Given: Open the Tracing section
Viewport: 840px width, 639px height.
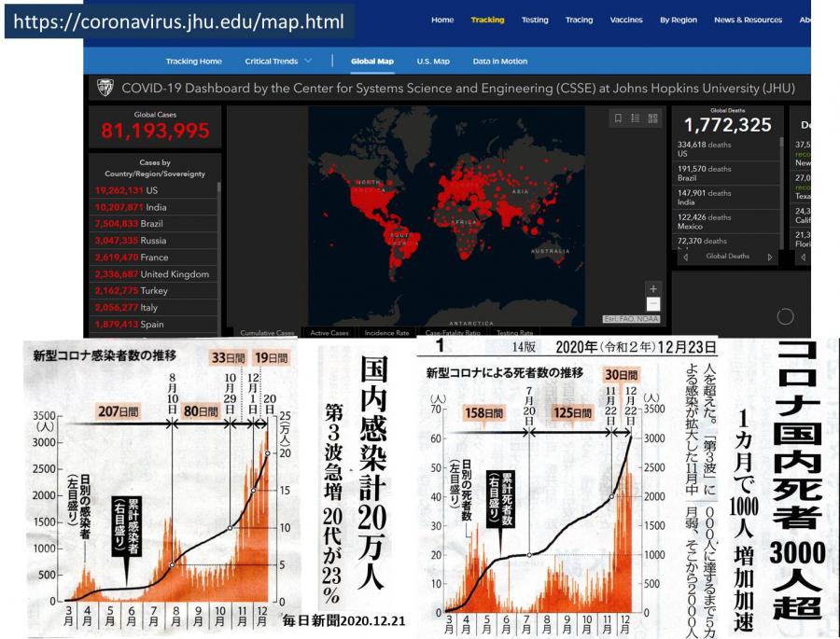Looking at the screenshot, I should point(579,20).
